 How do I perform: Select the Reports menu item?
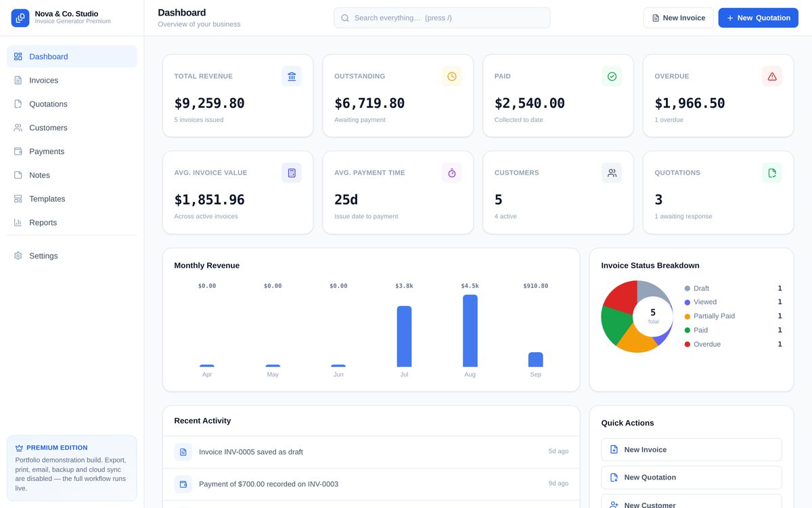(72, 223)
